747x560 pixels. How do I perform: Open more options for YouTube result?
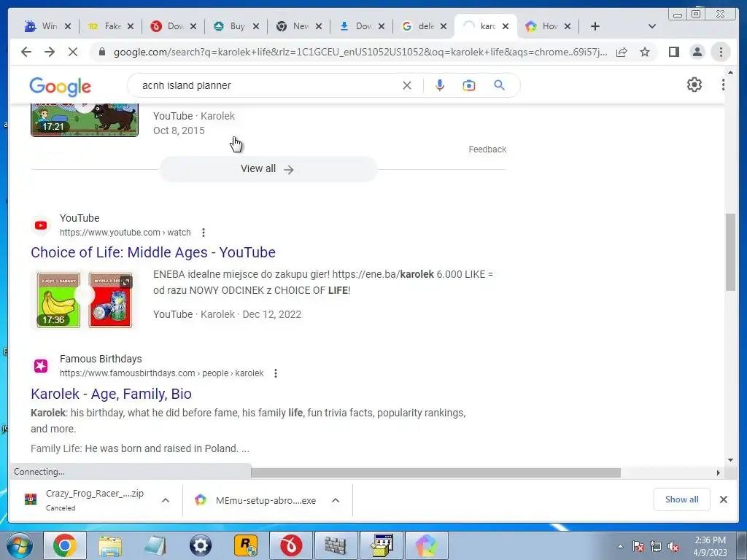pos(204,233)
